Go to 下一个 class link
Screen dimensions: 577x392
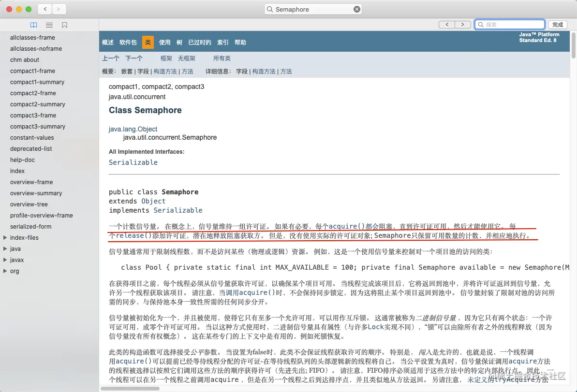(x=134, y=58)
